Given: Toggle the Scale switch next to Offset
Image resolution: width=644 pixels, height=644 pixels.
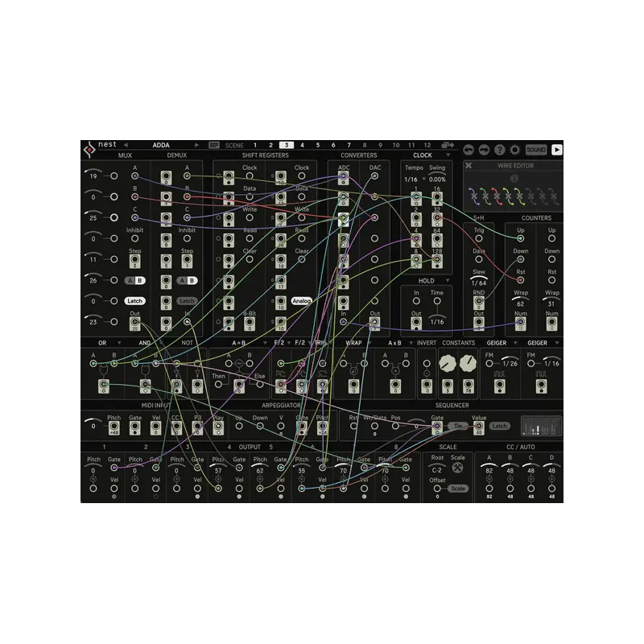Looking at the screenshot, I should point(457,489).
